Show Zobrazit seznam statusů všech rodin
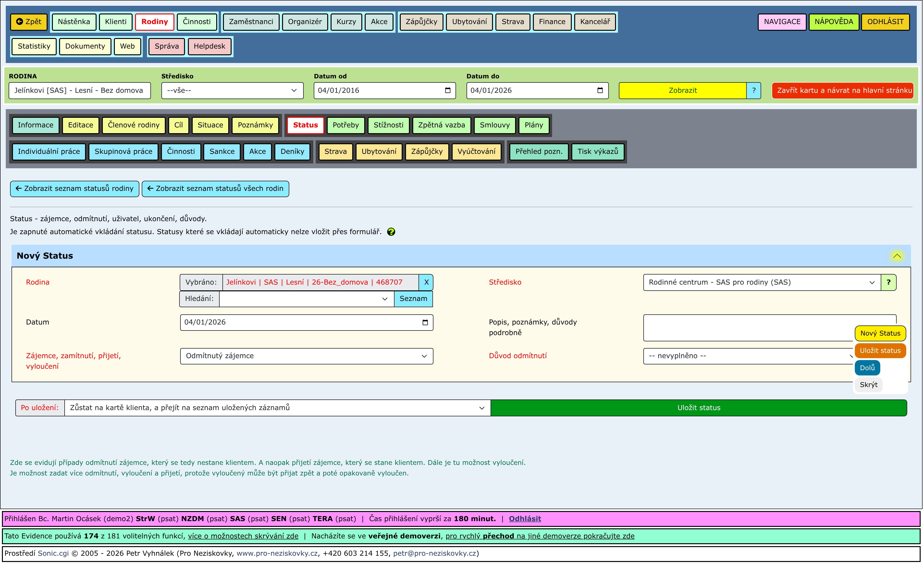This screenshot has width=924, height=574. click(x=216, y=189)
